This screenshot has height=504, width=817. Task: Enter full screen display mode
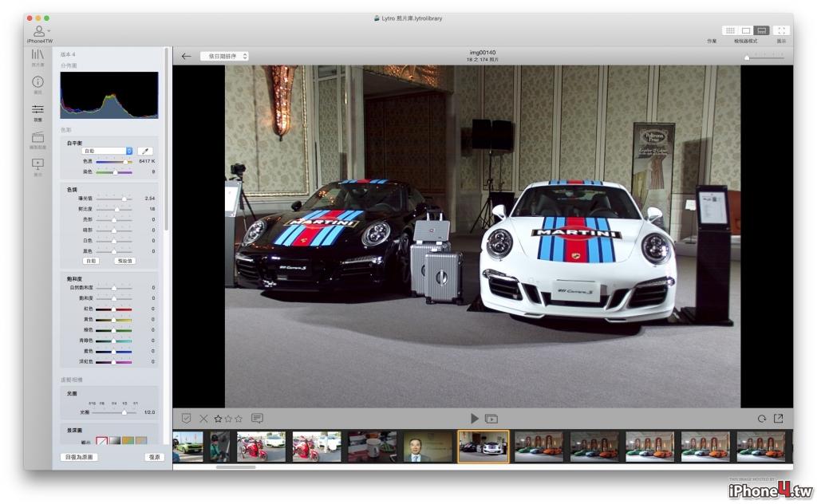[x=782, y=31]
